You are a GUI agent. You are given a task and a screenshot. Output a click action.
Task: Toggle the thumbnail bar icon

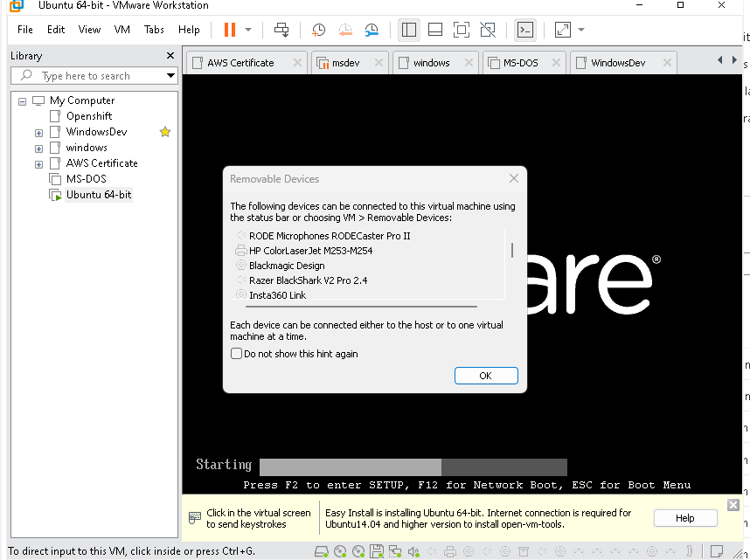point(434,30)
